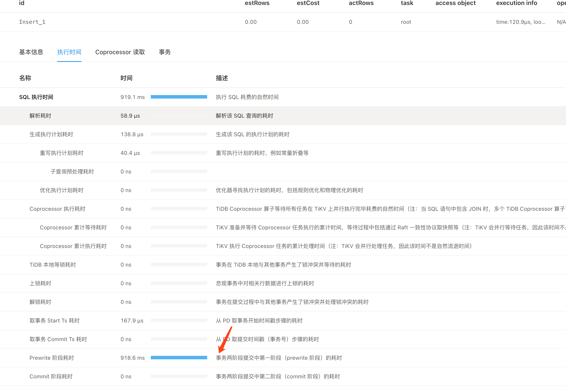Select the Coprocessor 执行耗时 row name

57,209
